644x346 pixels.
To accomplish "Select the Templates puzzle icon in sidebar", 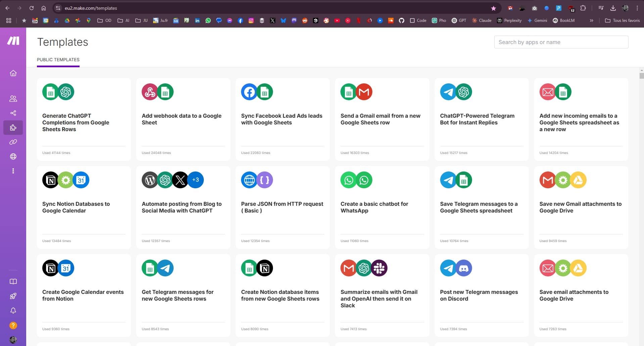I will click(13, 128).
